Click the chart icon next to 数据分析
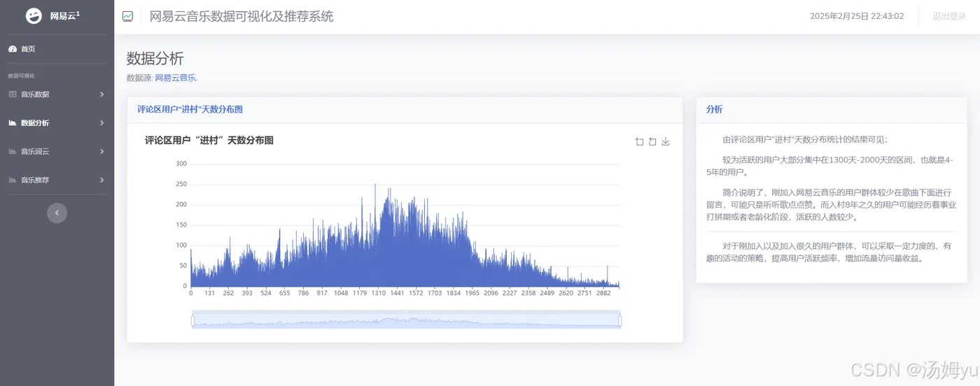Screen dimensions: 980x386 click(12, 122)
